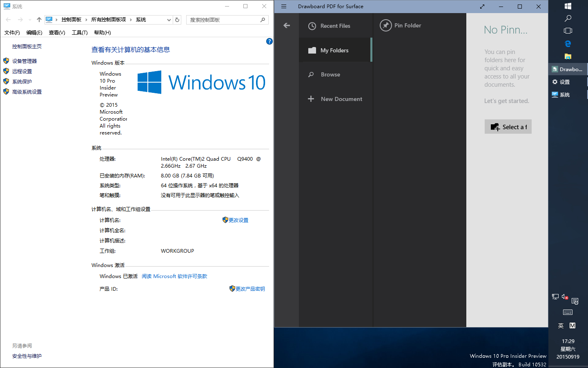588x368 pixels.
Task: Open the 文件(F) menu
Action: point(12,33)
